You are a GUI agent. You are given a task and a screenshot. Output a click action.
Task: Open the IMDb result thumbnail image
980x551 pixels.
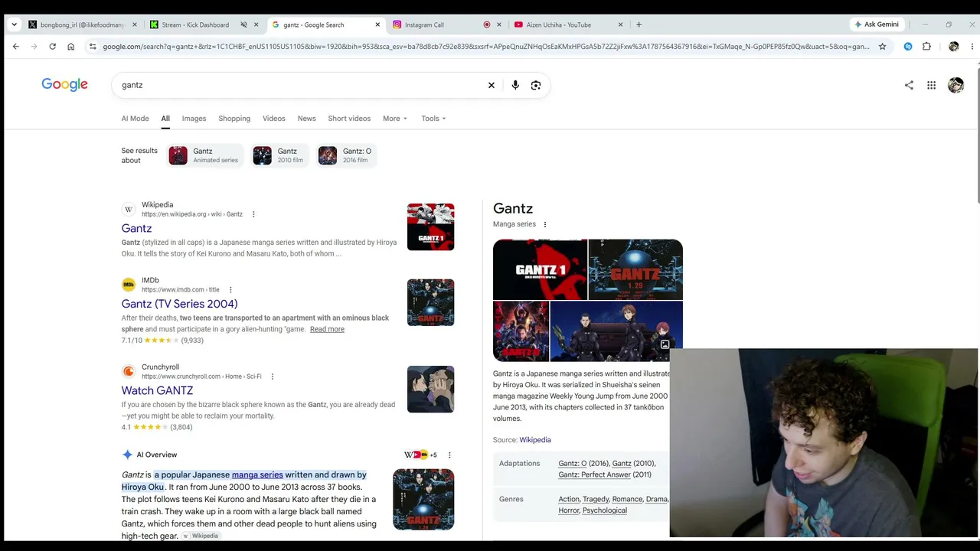pyautogui.click(x=430, y=302)
